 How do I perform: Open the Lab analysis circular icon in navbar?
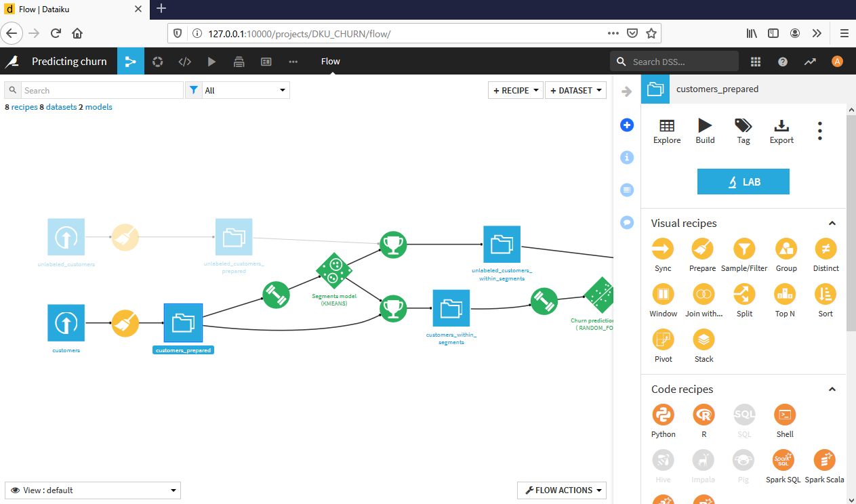coord(158,62)
